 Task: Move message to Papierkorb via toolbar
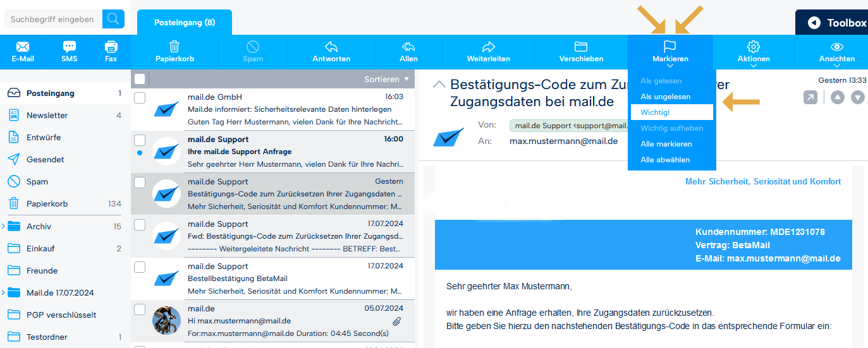pyautogui.click(x=174, y=52)
